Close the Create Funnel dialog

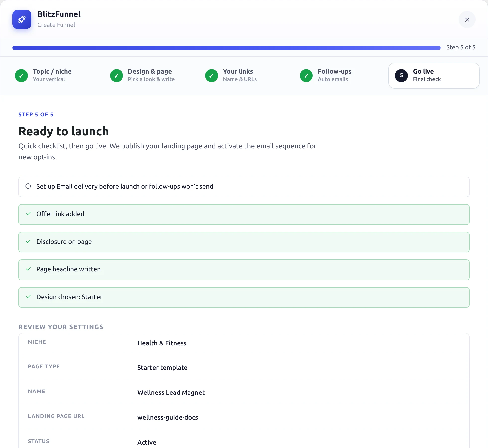tap(467, 19)
